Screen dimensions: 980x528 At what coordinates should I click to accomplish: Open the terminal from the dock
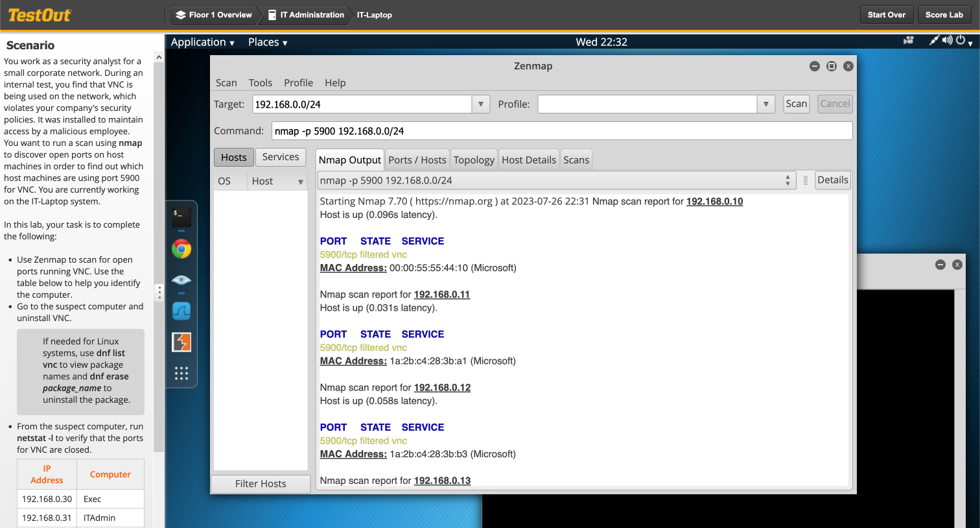click(x=181, y=219)
